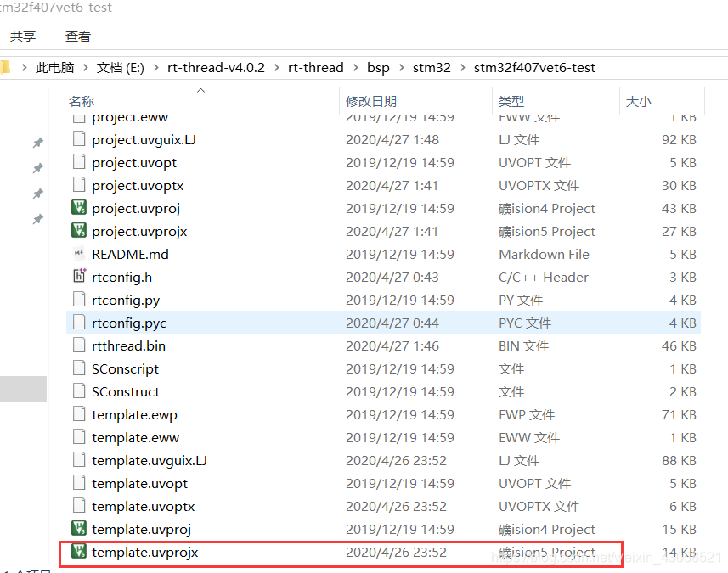
Task: Open 文档 (E:) from the address bar
Action: pos(121,67)
